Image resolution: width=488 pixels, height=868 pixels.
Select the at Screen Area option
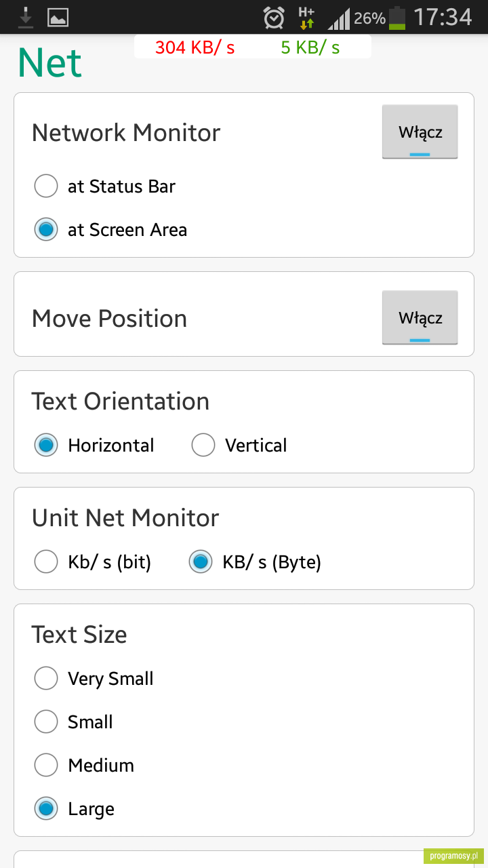[x=110, y=229]
